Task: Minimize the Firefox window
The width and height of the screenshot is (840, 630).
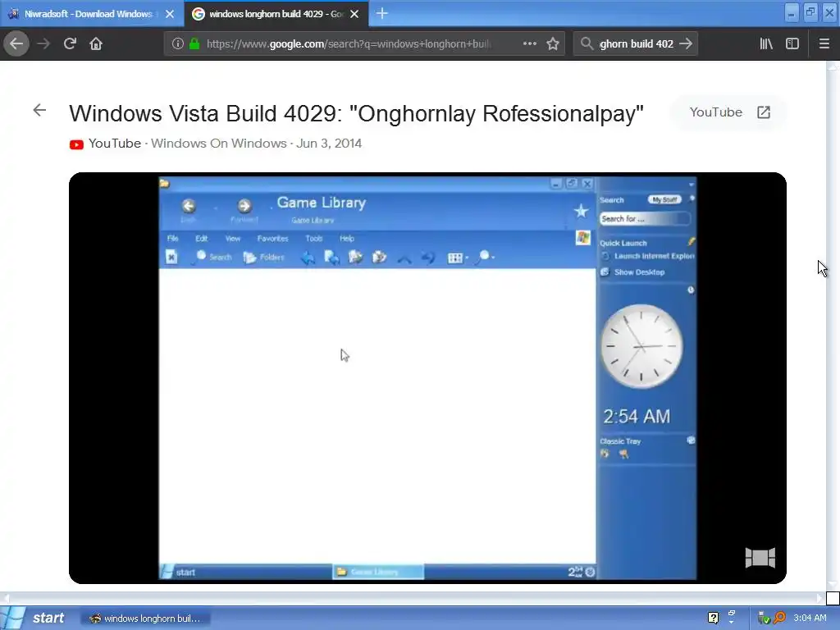Action: 792,13
